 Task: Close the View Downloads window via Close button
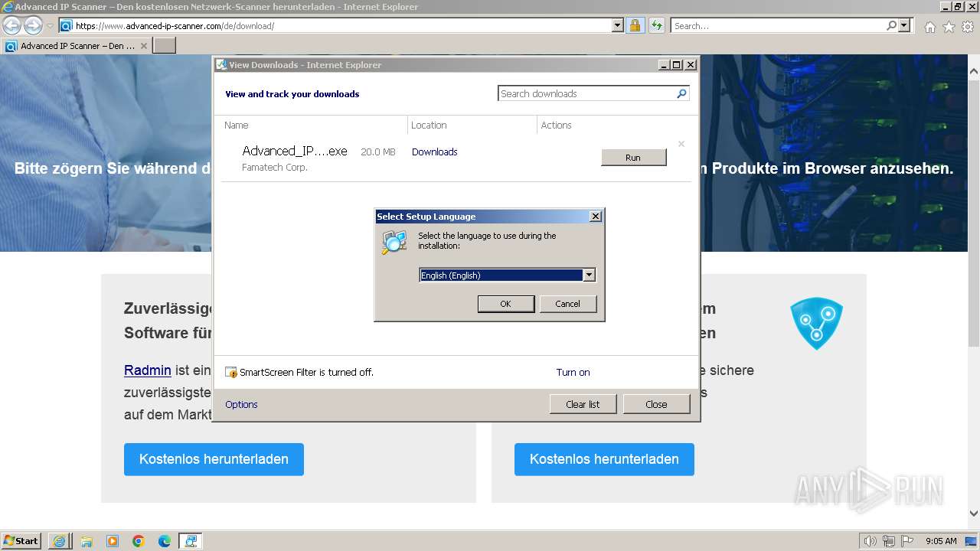coord(656,404)
